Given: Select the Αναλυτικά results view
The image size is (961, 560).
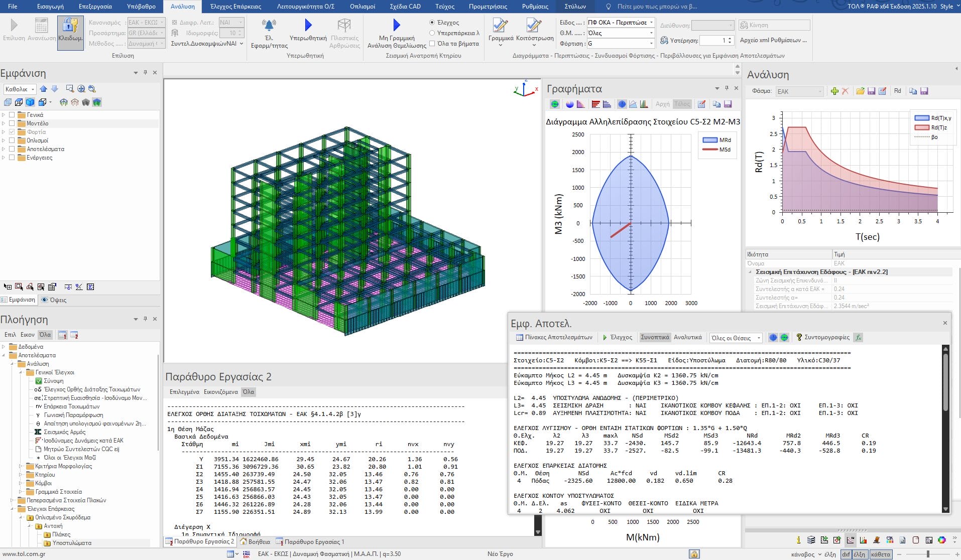Looking at the screenshot, I should pos(687,337).
